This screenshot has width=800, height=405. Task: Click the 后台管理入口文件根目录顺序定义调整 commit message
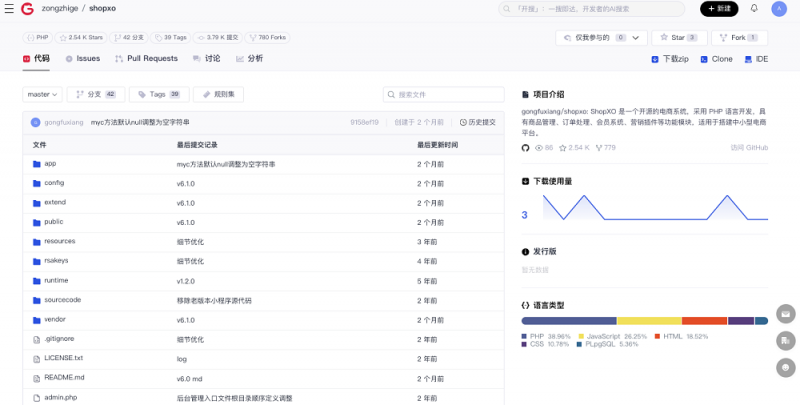[234, 398]
